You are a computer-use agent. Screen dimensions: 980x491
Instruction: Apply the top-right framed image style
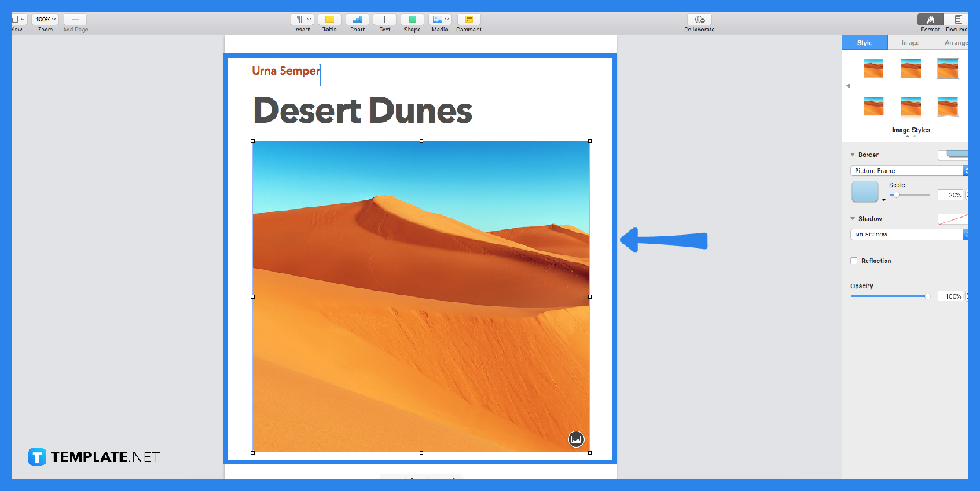[x=948, y=68]
